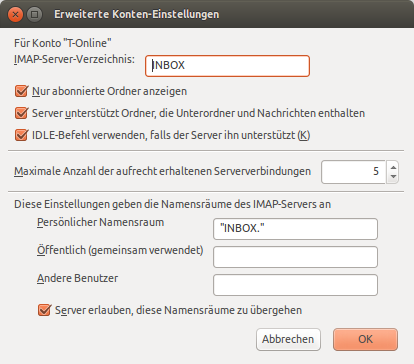Increase Serververbindungen with the up arrow
414x364 pixels.
[393, 167]
